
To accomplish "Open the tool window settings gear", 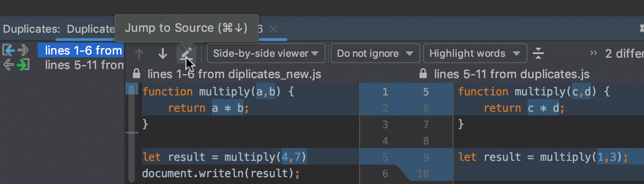I will coord(641,28).
